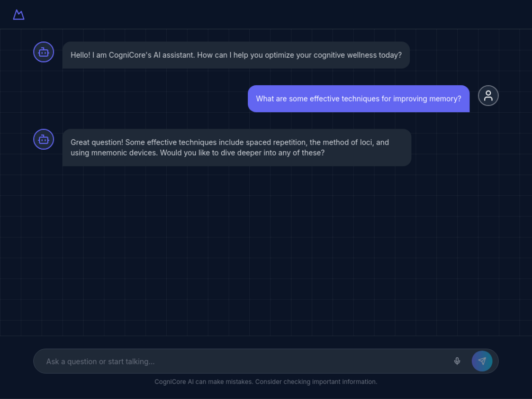Click the CogniCore mountain logo
532x399 pixels.
click(19, 15)
